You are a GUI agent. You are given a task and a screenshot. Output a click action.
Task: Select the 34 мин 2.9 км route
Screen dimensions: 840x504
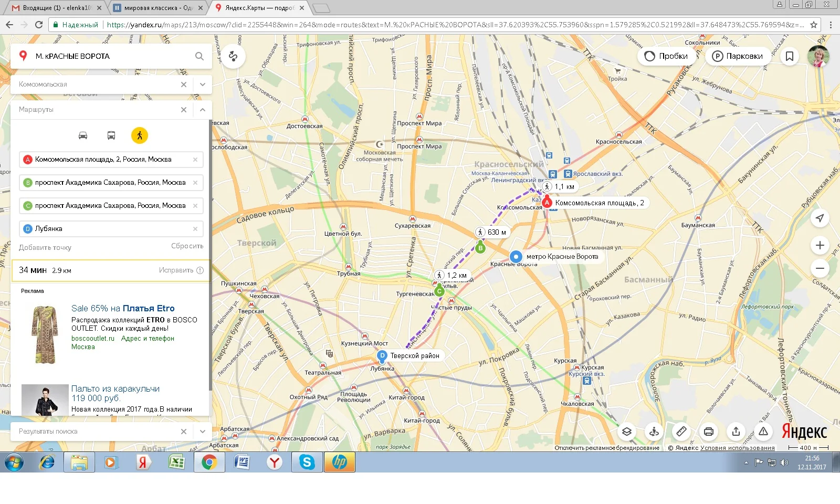(110, 270)
